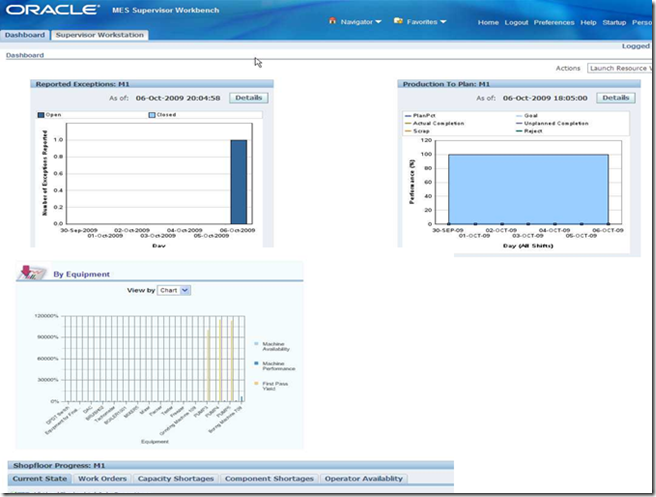Viewport: 656px width, 497px height.
Task: Click the light blue Production To Plan area
Action: (x=528, y=189)
